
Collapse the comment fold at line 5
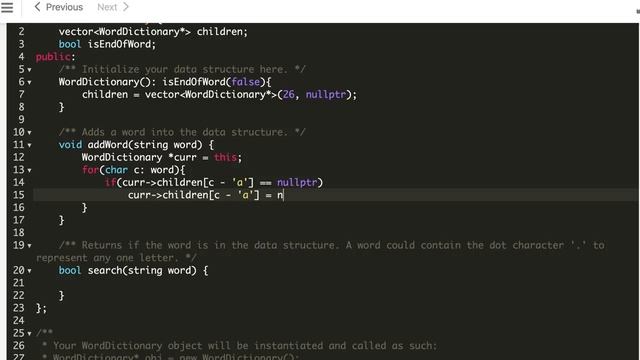(x=29, y=70)
